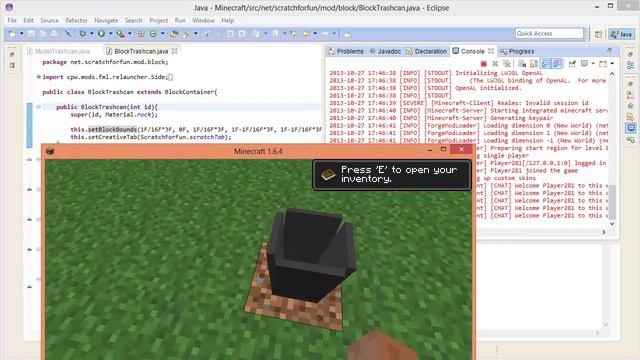Viewport: 640px width, 360px height.
Task: Open New Java Class dropdown arrow
Action: [x=162, y=34]
